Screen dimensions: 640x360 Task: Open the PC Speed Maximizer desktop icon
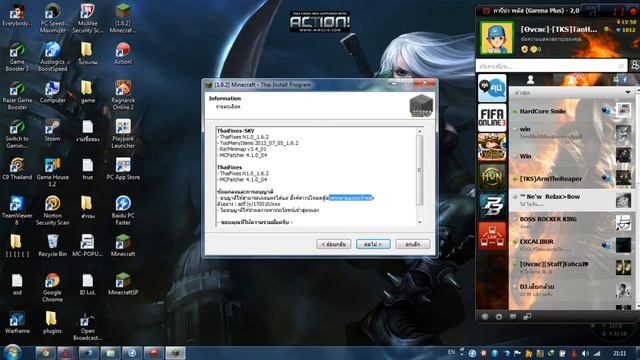pyautogui.click(x=53, y=18)
